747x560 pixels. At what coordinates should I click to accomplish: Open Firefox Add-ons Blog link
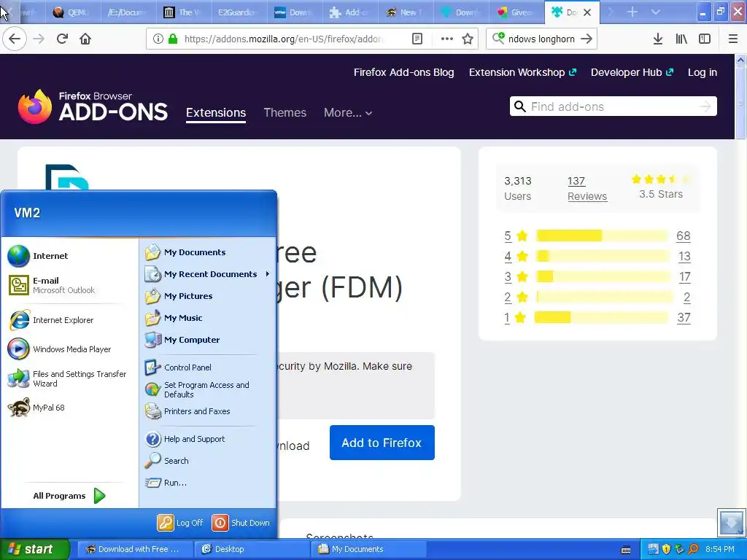403,72
